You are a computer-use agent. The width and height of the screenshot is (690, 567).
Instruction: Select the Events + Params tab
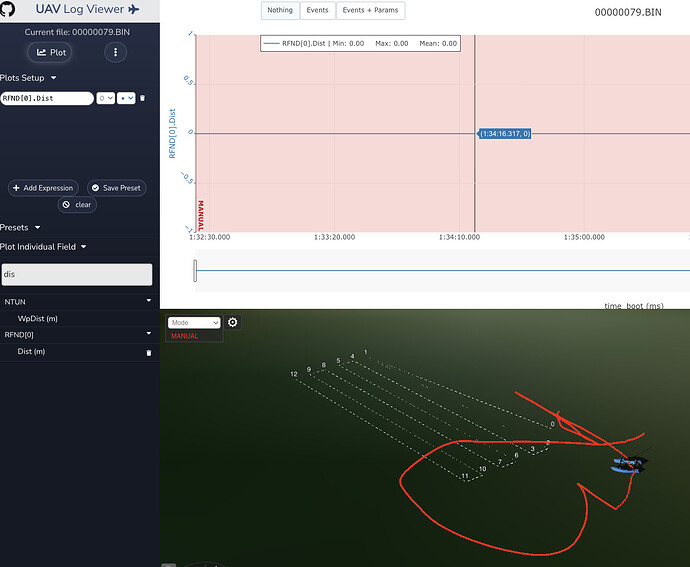371,10
